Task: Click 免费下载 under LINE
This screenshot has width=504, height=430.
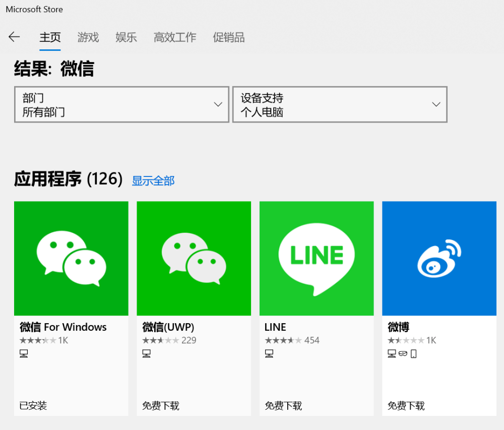Action: 282,405
